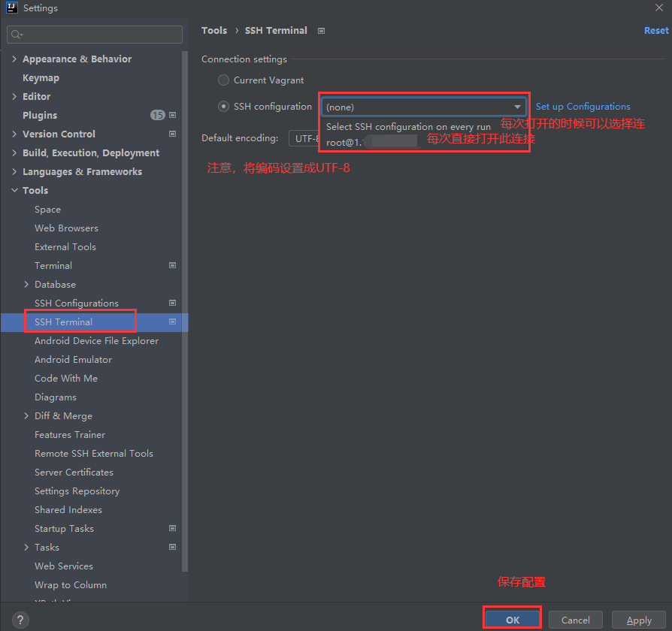Image resolution: width=672 pixels, height=631 pixels.
Task: Open help with the question mark button
Action: pyautogui.click(x=20, y=620)
